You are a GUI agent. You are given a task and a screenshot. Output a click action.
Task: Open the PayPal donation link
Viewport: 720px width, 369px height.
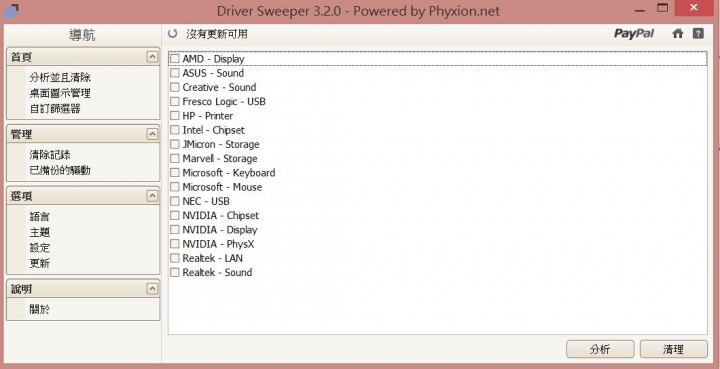tap(634, 34)
